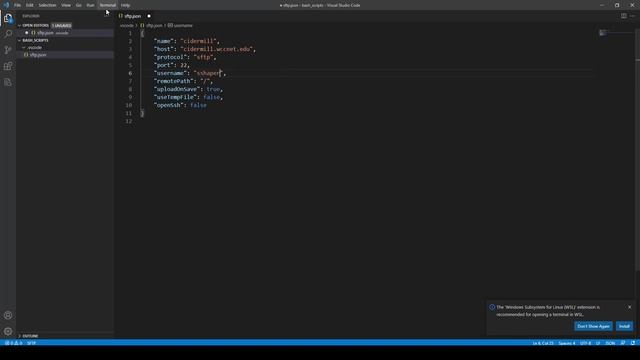Open the View menu
The image size is (640, 360).
click(66, 5)
